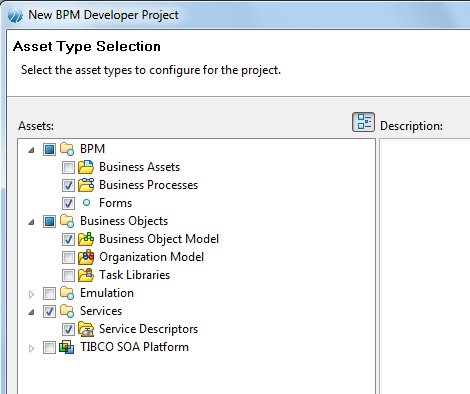Enable the Business Assets checkbox
This screenshot has height=394, width=470.
(68, 167)
